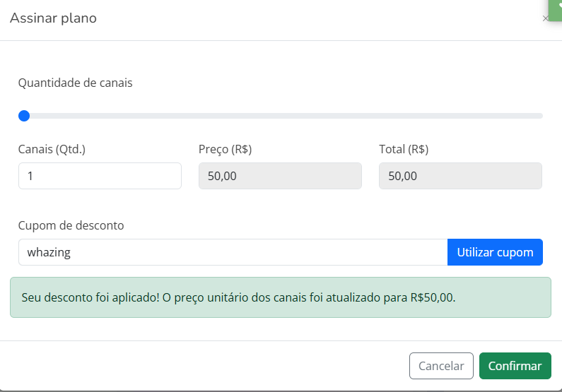Image resolution: width=562 pixels, height=392 pixels.
Task: Click the Cupom de desconto label
Action: [x=71, y=225]
